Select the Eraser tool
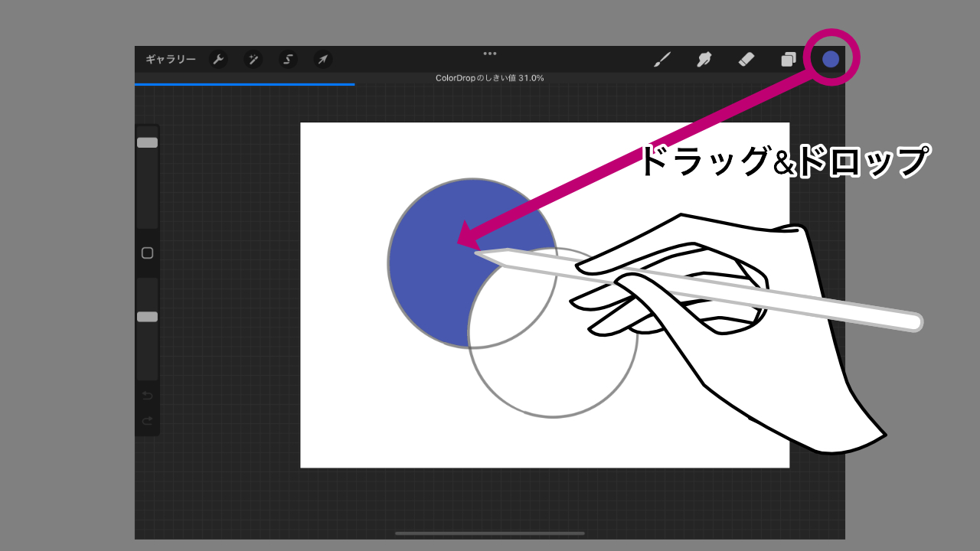Image resolution: width=980 pixels, height=551 pixels. (746, 60)
